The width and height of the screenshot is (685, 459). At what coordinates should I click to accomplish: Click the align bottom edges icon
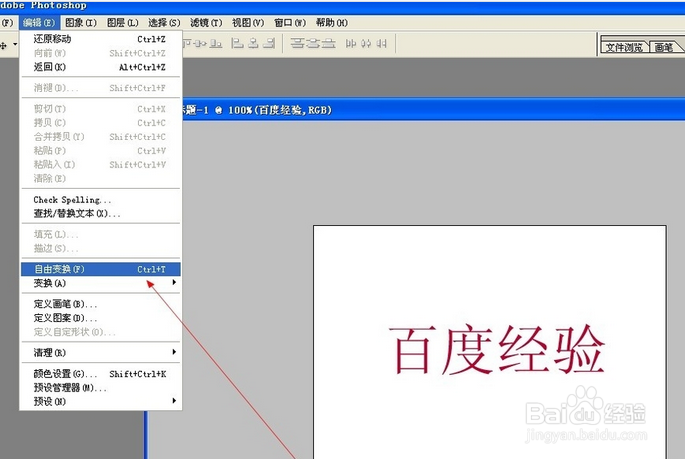coord(216,43)
